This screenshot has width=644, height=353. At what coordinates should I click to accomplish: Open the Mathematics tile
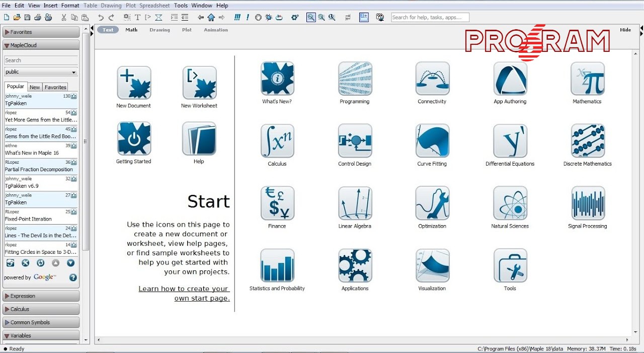click(x=587, y=79)
